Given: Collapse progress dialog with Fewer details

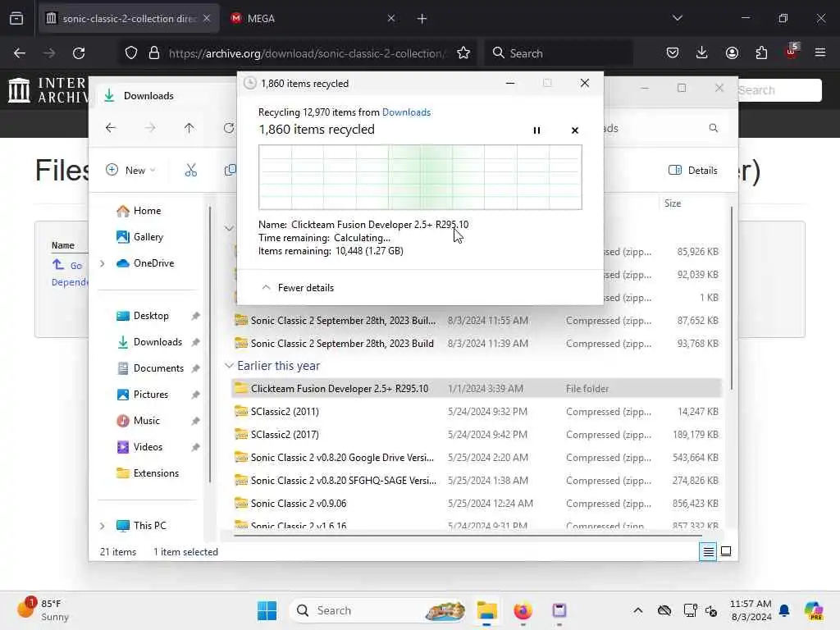Looking at the screenshot, I should coord(297,288).
